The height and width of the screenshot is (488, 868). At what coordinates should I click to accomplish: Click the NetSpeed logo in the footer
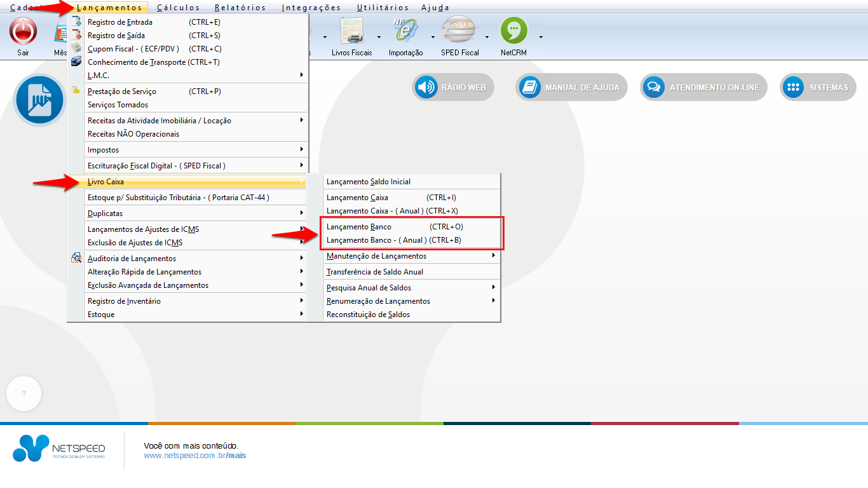tap(59, 448)
